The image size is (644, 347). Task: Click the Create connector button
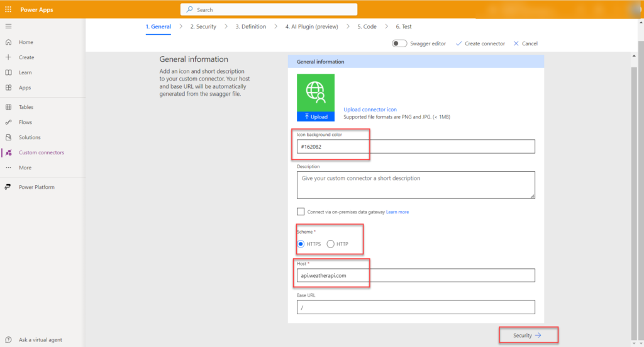point(480,43)
